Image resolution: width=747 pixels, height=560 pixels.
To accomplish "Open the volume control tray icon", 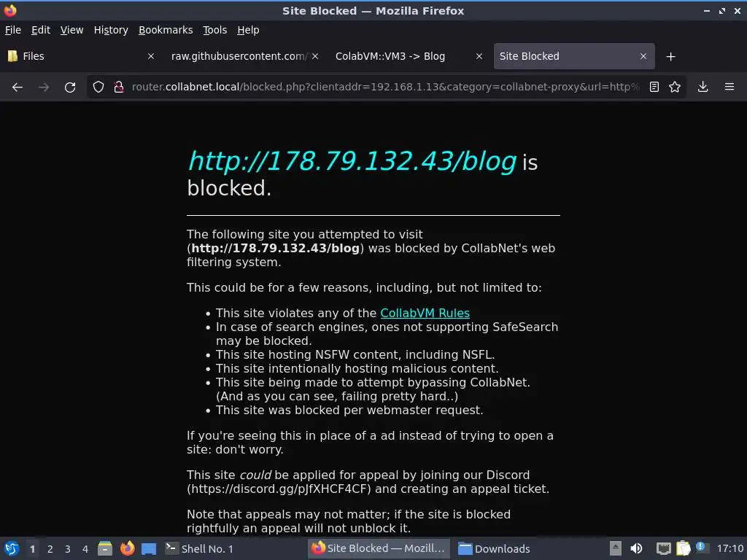I will [636, 548].
